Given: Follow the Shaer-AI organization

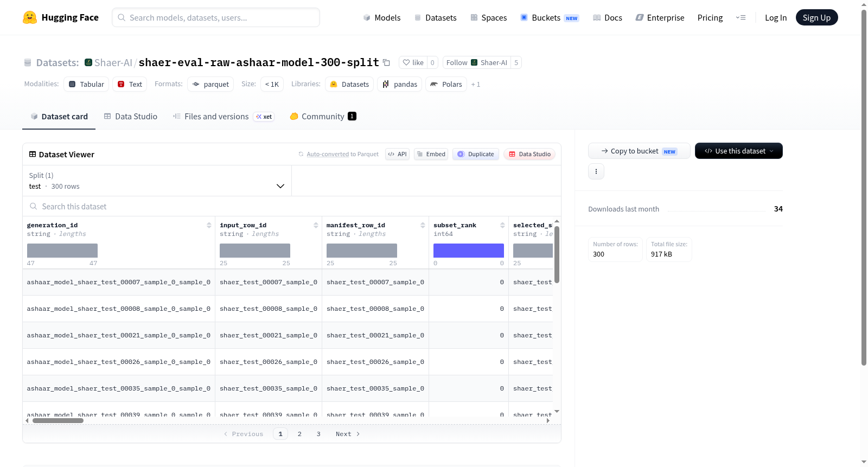Looking at the screenshot, I should [x=477, y=62].
